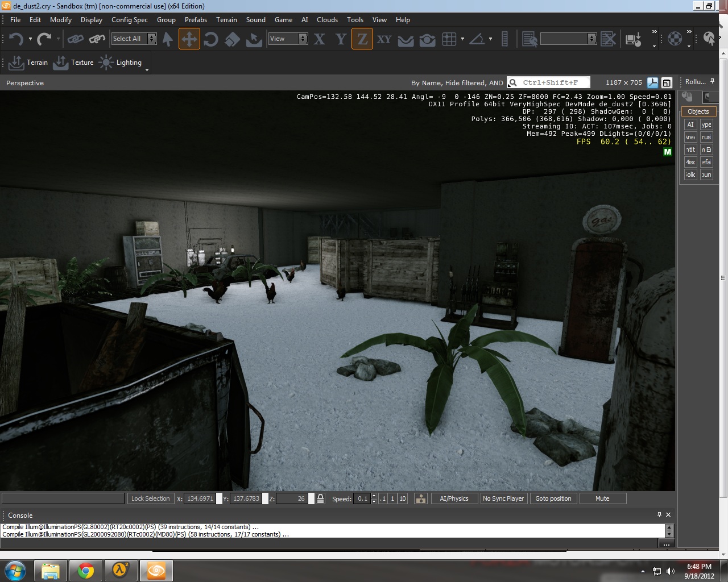The width and height of the screenshot is (728, 582).
Task: Open the Select All filter dropdown
Action: pos(152,39)
